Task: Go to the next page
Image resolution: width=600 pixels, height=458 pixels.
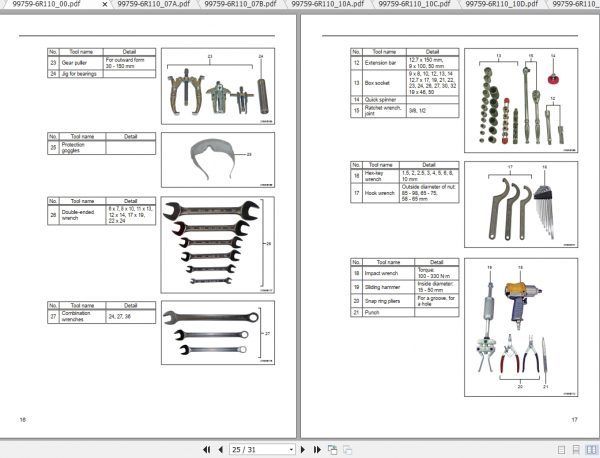Action: pyautogui.click(x=303, y=449)
